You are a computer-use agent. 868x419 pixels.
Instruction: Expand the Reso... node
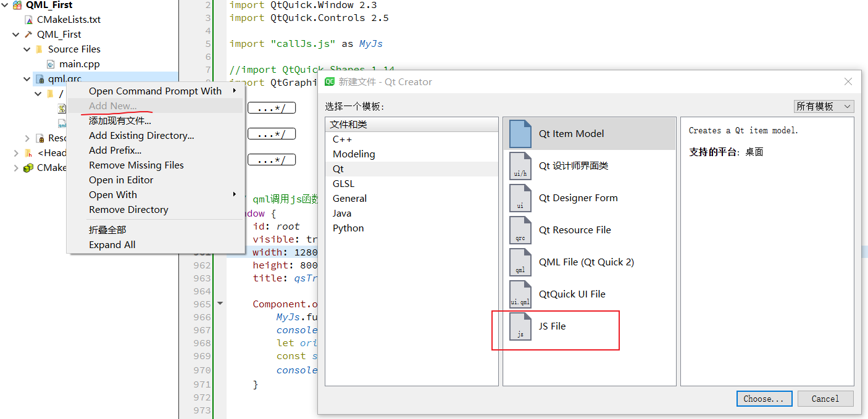pos(27,138)
